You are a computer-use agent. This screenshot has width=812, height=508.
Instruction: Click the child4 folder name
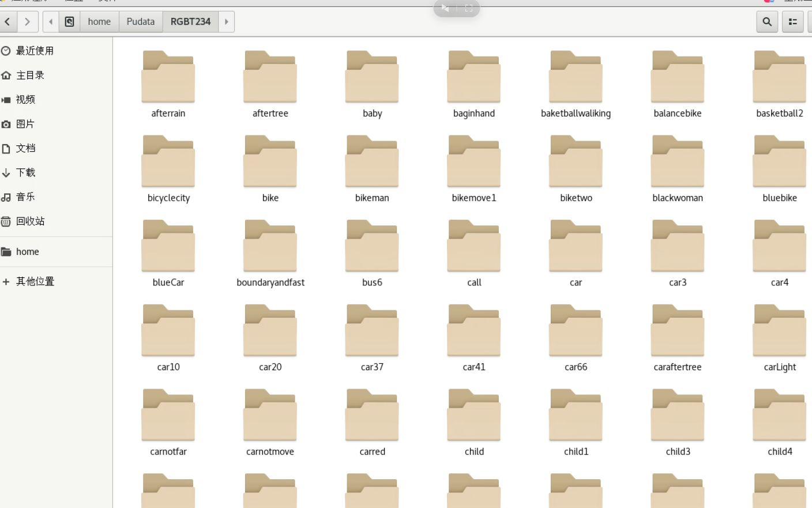(780, 452)
